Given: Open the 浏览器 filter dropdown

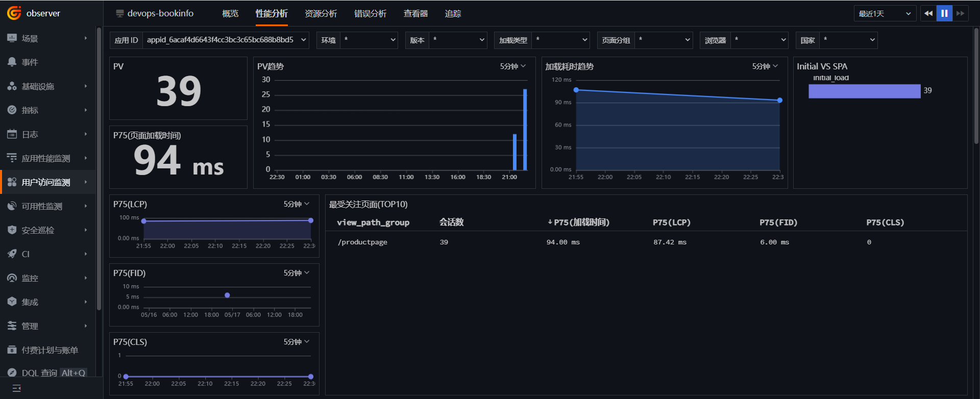Looking at the screenshot, I should click(759, 40).
